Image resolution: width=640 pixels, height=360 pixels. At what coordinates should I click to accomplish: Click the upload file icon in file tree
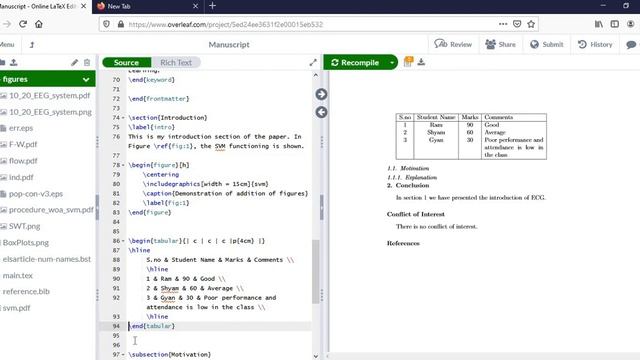[14, 62]
